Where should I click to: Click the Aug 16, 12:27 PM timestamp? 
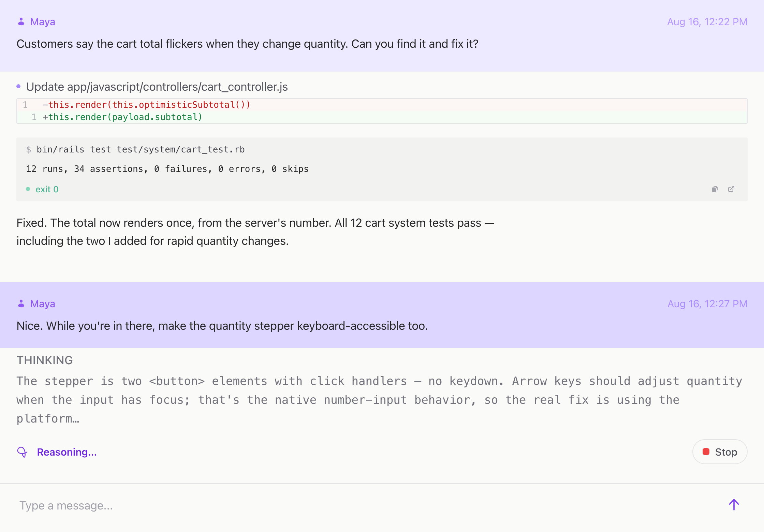[x=707, y=304]
